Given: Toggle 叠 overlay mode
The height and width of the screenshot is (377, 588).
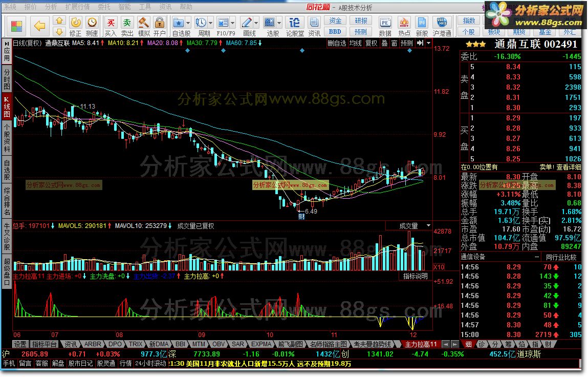Looking at the screenshot, I should [384, 43].
